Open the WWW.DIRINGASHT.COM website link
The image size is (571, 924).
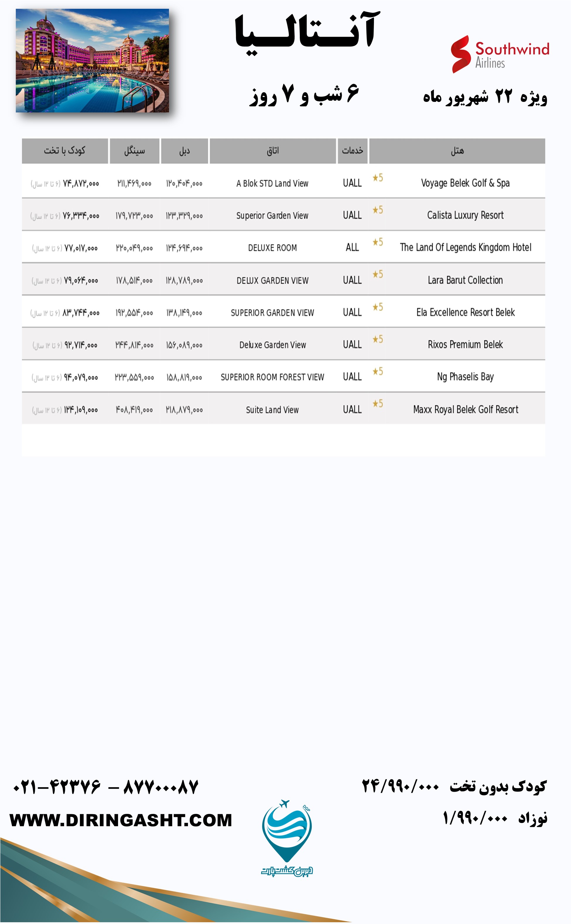tap(121, 820)
